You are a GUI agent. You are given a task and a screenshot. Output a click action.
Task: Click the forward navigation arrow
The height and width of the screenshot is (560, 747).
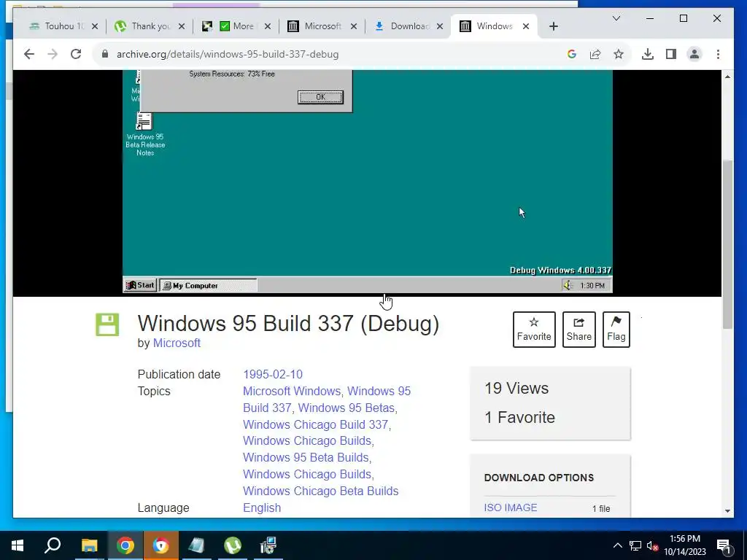tap(53, 54)
